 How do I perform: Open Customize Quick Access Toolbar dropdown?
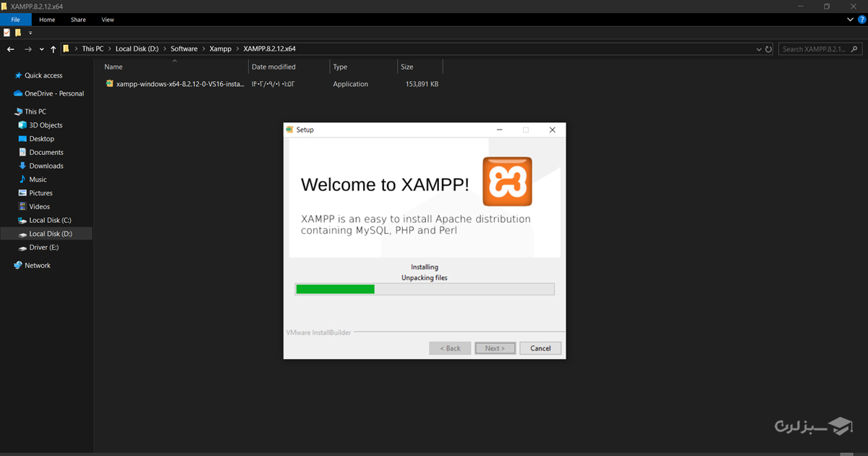tap(30, 33)
